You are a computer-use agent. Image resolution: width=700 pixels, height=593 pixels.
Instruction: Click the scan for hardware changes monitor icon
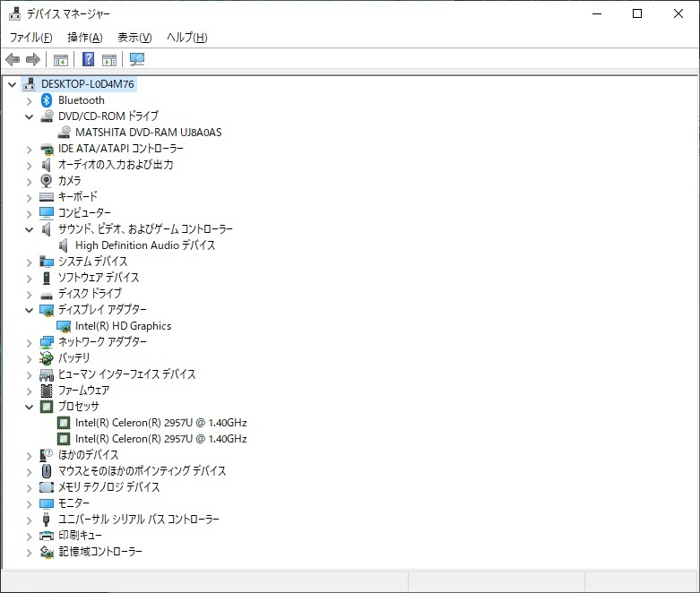(137, 59)
